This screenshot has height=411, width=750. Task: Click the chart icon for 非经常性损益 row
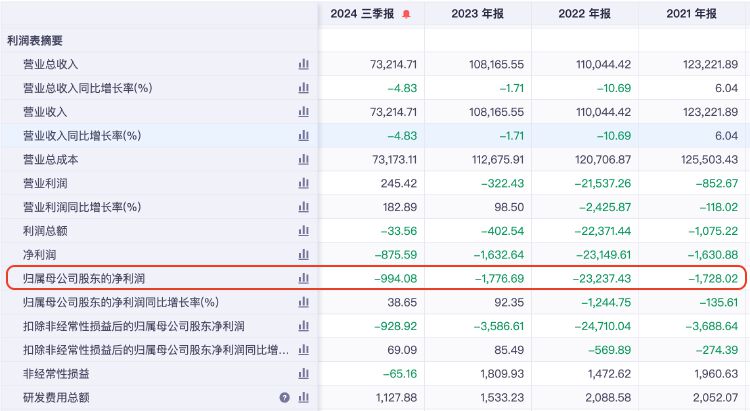pyautogui.click(x=303, y=373)
